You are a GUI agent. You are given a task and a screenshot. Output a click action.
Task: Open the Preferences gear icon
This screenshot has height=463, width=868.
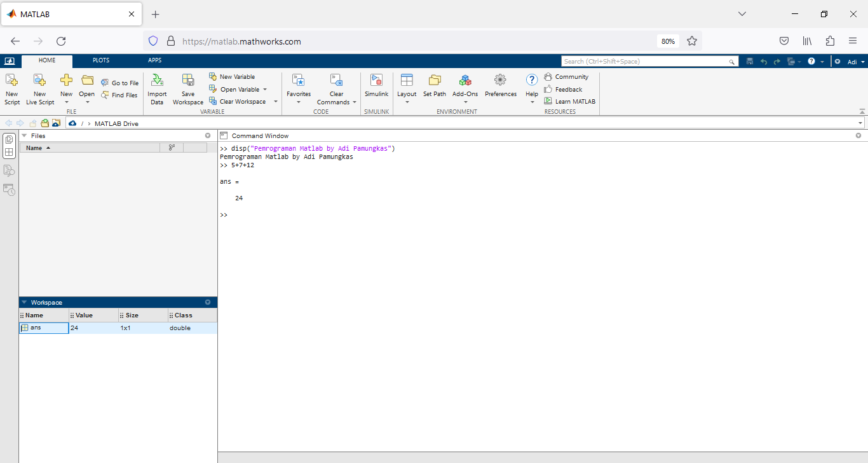pos(500,80)
